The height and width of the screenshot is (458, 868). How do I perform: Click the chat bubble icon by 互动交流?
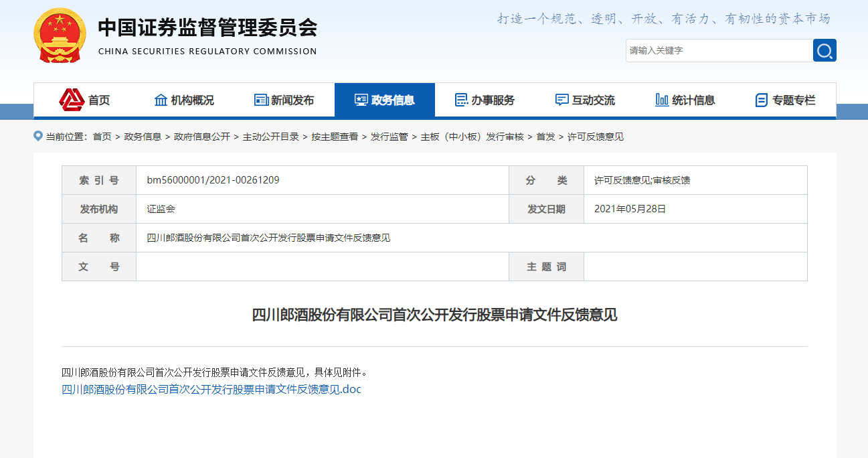[561, 100]
